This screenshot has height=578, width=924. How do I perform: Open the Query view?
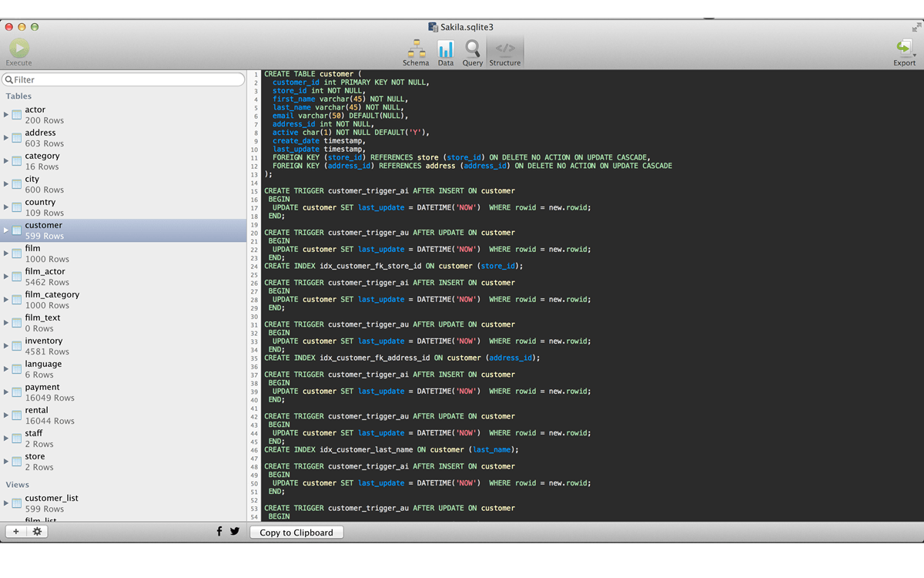tap(473, 52)
